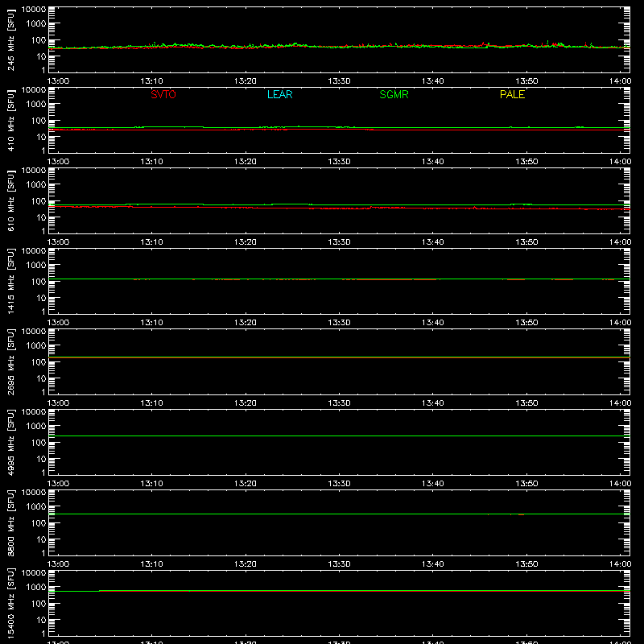
Task: Click 13:30 label under 4995 MHz panel
Action: click(339, 484)
